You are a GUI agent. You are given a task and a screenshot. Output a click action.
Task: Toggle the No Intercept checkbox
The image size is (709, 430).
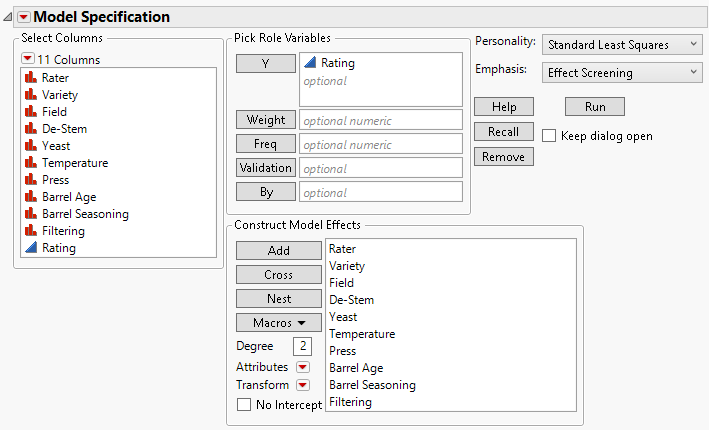244,405
